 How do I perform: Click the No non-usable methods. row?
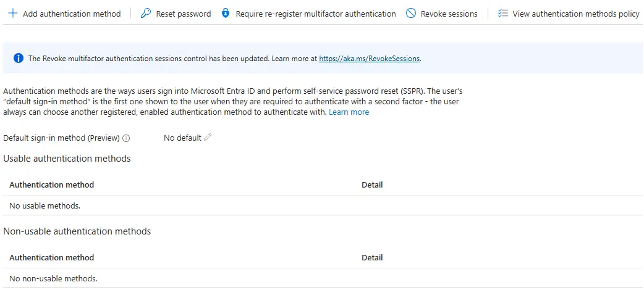point(322,278)
